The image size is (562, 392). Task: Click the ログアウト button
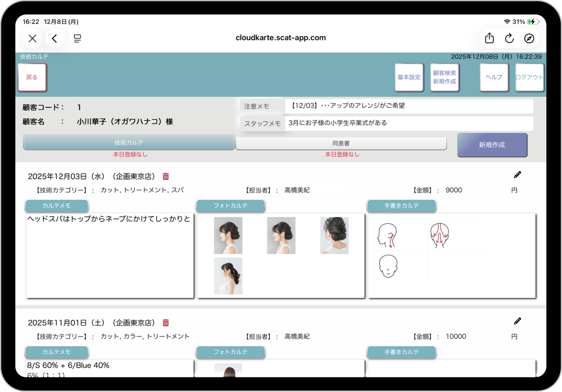pos(530,77)
